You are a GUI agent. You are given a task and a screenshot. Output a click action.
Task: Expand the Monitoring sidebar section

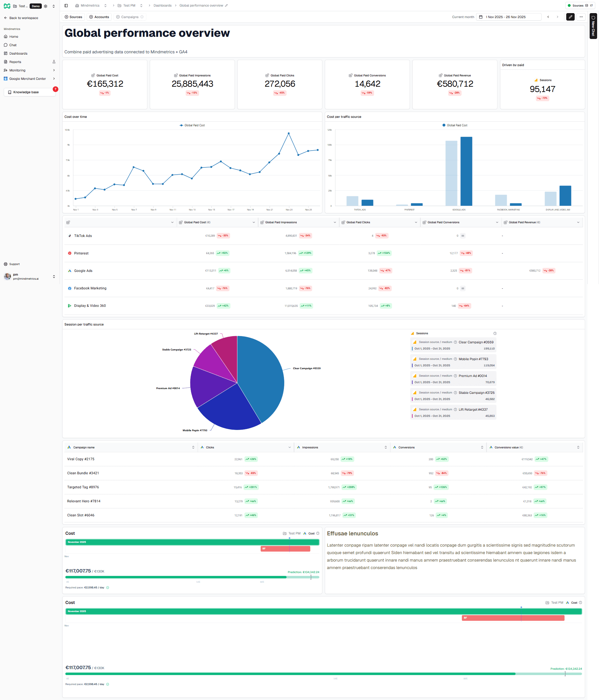[x=54, y=70]
